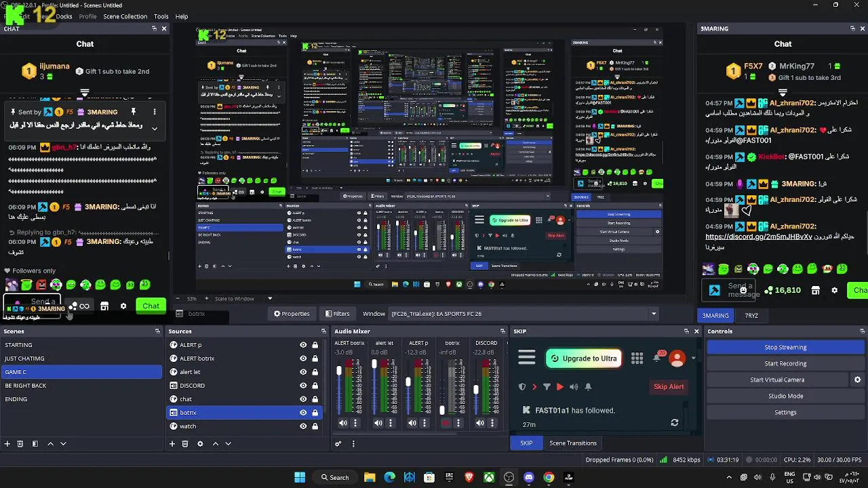Click Skip Alert button
This screenshot has height=488, width=868.
click(x=669, y=387)
